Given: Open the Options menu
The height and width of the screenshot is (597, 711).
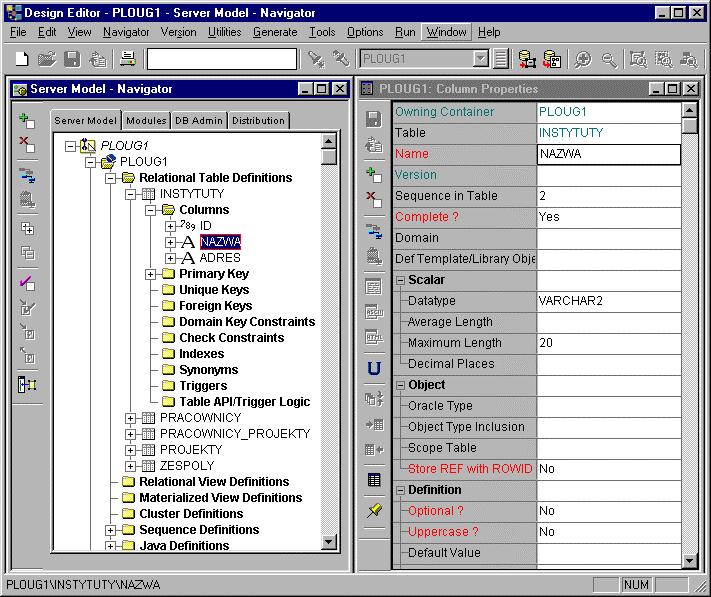Looking at the screenshot, I should click(x=365, y=32).
